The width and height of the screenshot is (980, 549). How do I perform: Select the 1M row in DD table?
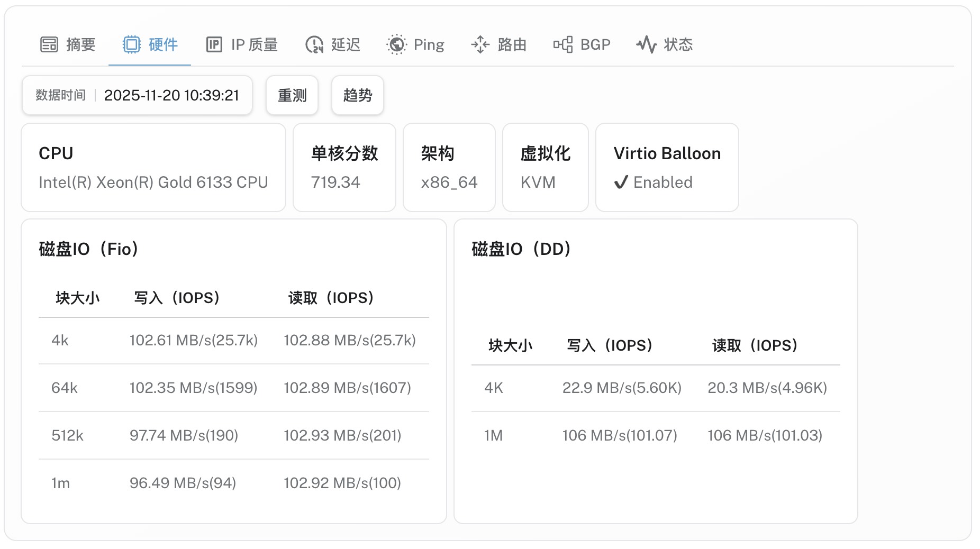[x=655, y=435]
